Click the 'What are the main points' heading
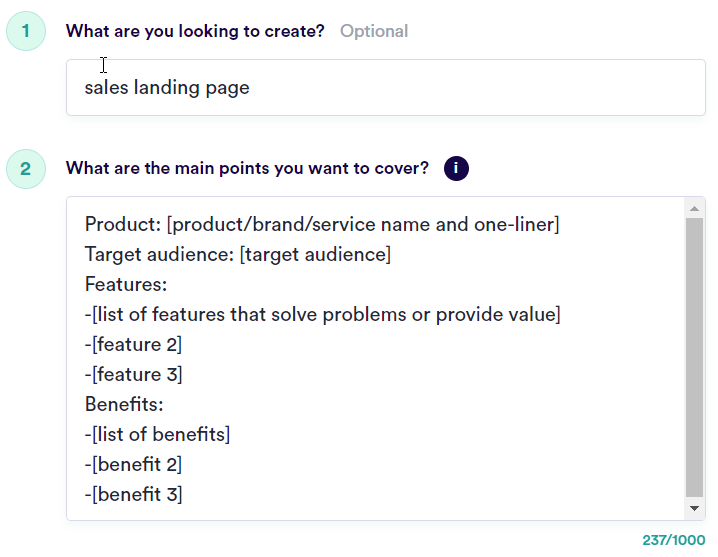 (x=247, y=168)
